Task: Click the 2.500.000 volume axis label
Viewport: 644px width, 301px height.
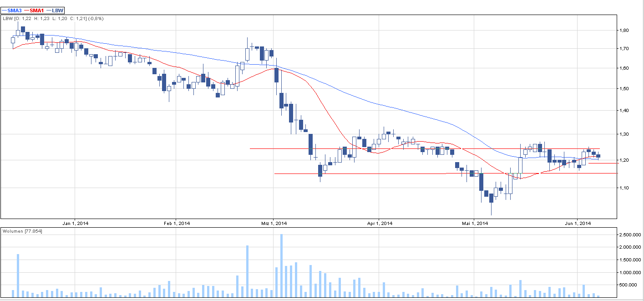Action: coord(630,235)
